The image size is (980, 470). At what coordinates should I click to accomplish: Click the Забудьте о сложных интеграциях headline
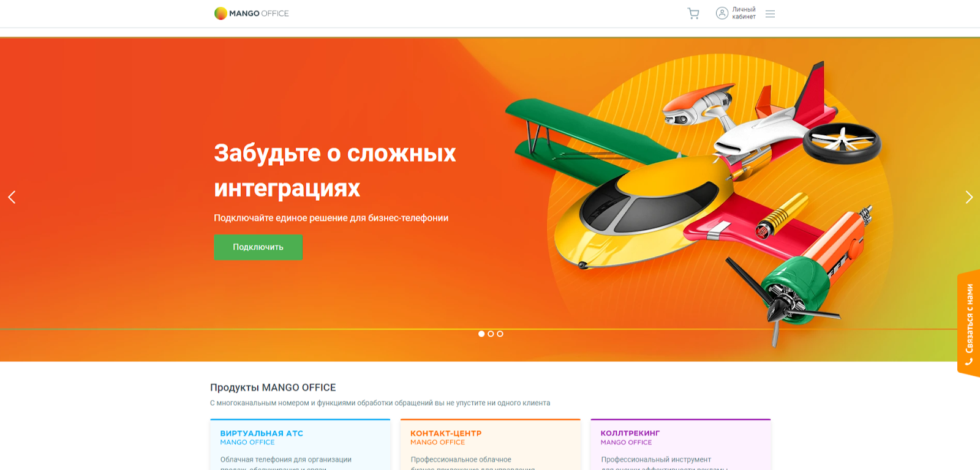[x=334, y=170]
